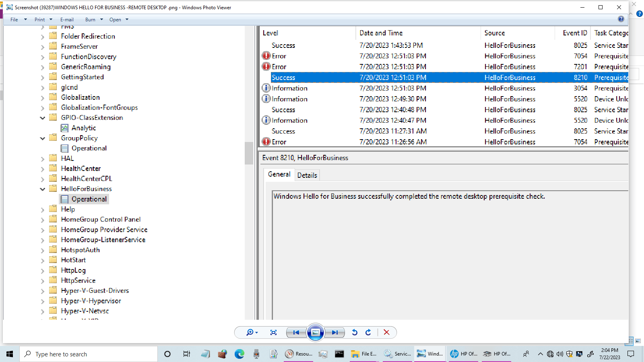The width and height of the screenshot is (644, 362).
Task: Click the tree pane vertical scrollbar thumb
Action: click(x=249, y=153)
